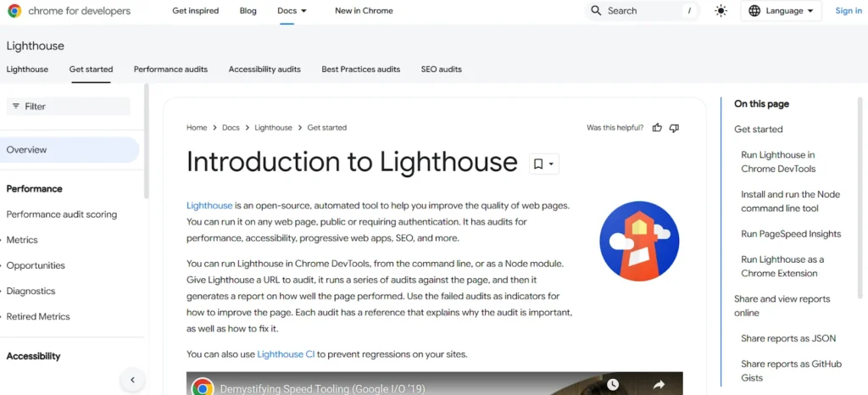Toggle the light/dark theme sun icon
The width and height of the screenshot is (868, 395).
[721, 10]
